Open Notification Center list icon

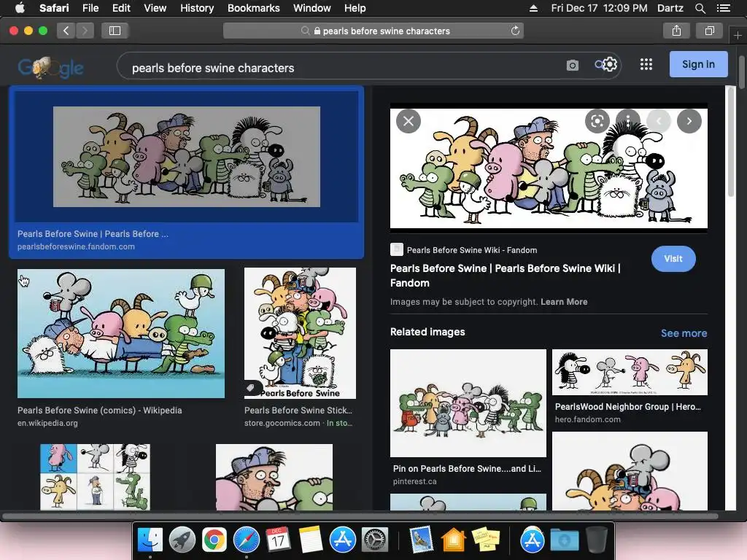[723, 8]
